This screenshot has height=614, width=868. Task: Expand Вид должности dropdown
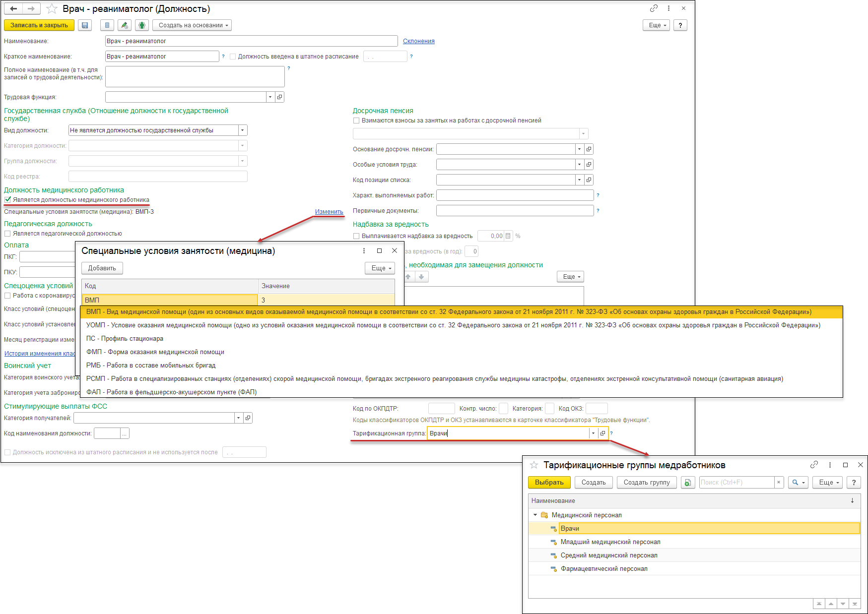pos(243,130)
